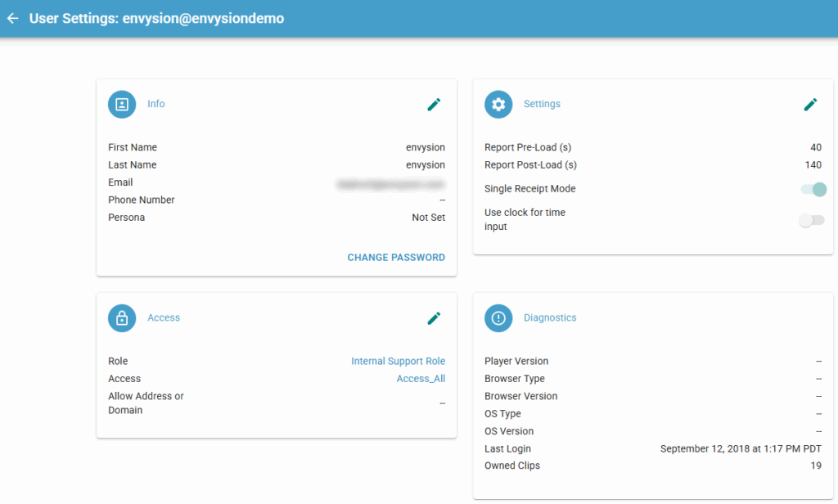The height and width of the screenshot is (504, 838).
Task: Edit the Info card with pencil icon
Action: tap(434, 104)
